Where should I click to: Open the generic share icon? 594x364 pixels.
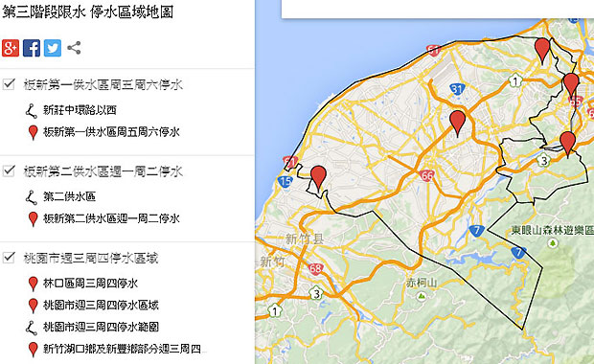coord(74,48)
